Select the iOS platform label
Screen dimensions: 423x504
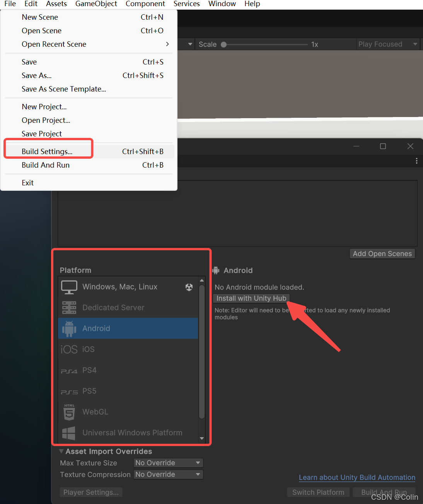click(x=89, y=350)
